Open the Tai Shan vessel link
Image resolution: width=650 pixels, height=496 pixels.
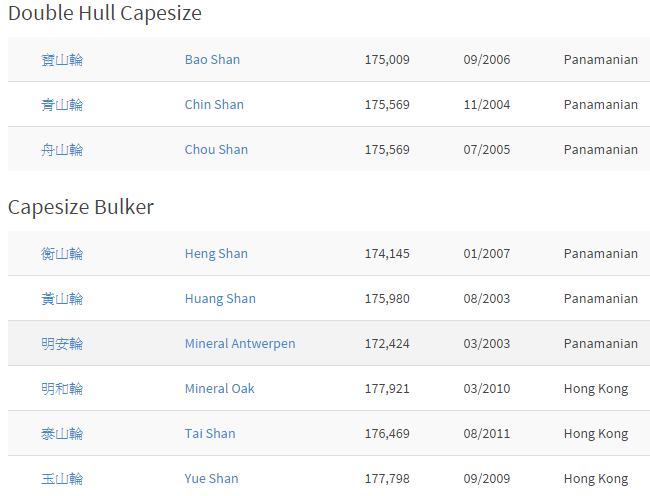210,433
